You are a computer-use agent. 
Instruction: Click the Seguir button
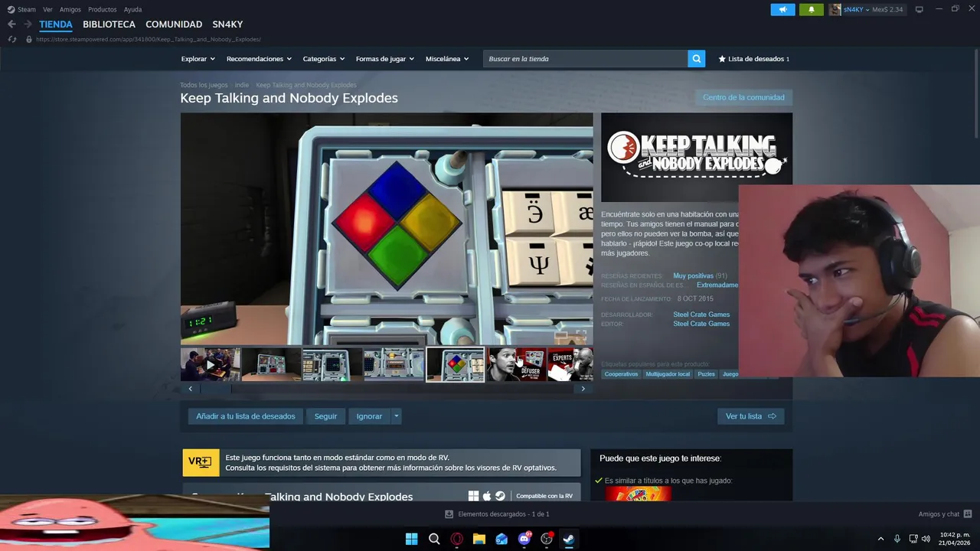pos(325,416)
